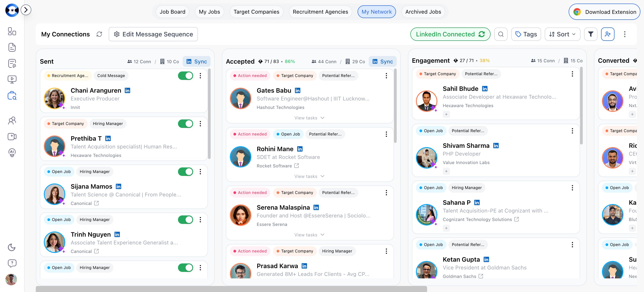Click Ketan Gupta's profile photo
This screenshot has width=644, height=292.
(x=426, y=270)
